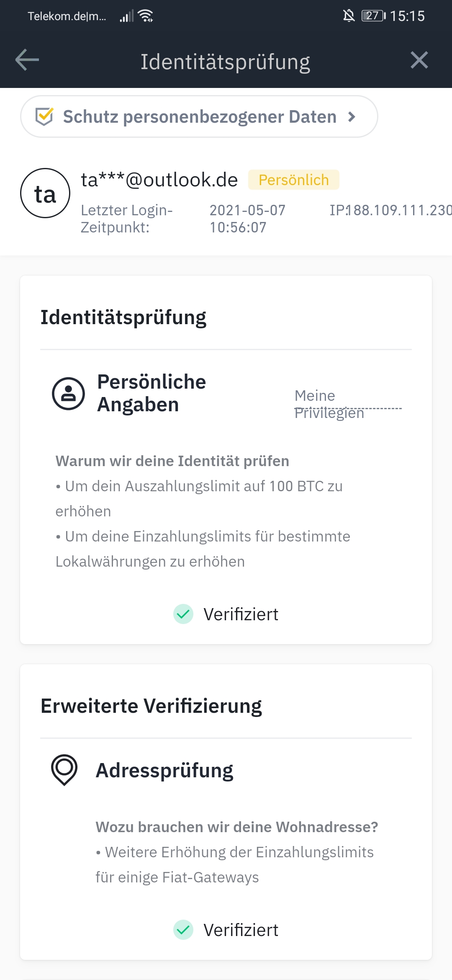Tap the green checkmark for personal verification

click(x=183, y=614)
